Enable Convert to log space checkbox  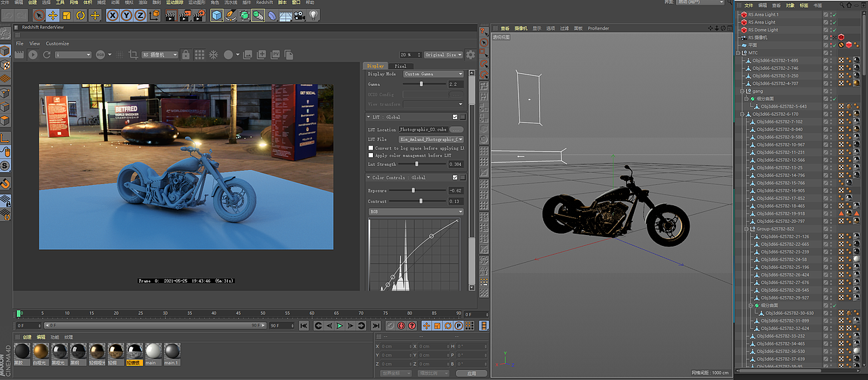[x=370, y=148]
